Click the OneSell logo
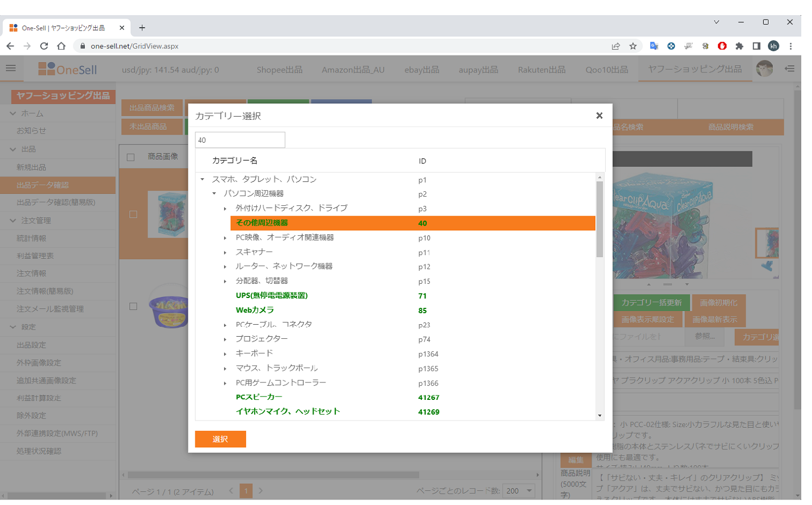The width and height of the screenshot is (812, 505). pyautogui.click(x=67, y=69)
